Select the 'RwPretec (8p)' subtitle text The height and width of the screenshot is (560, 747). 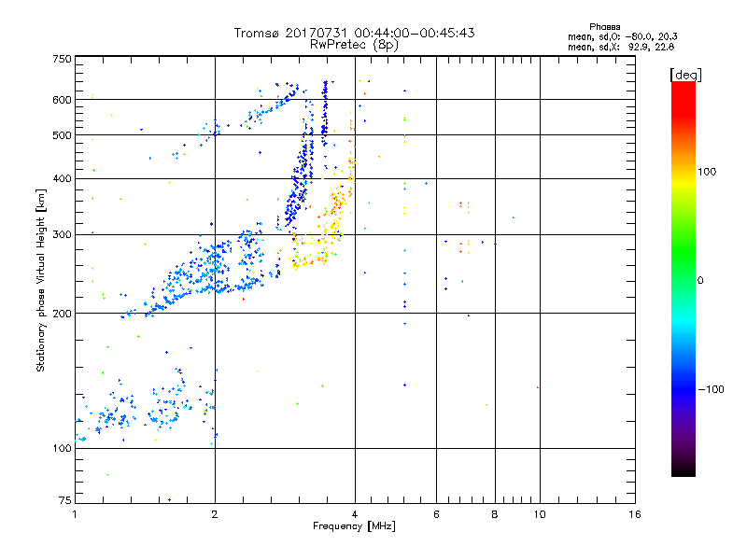pos(354,45)
